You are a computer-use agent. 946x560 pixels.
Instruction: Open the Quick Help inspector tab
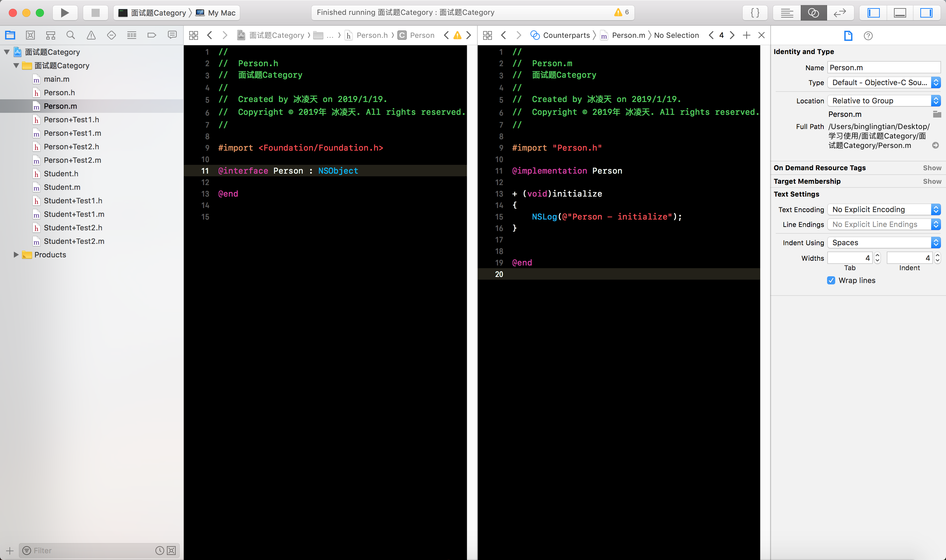tap(868, 36)
